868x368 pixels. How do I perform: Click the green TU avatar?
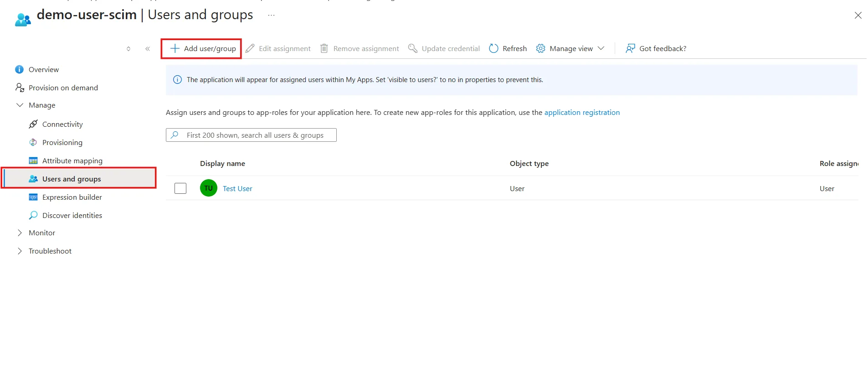coord(209,188)
